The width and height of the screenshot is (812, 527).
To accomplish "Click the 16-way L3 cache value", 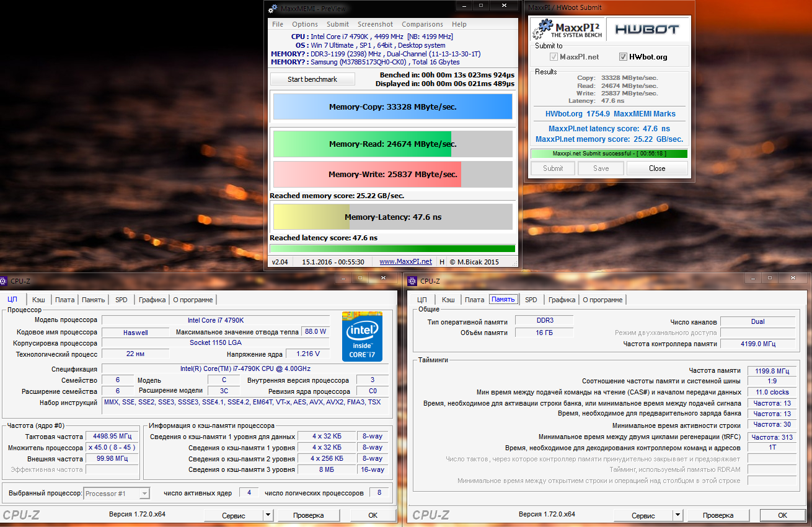I will coord(373,469).
